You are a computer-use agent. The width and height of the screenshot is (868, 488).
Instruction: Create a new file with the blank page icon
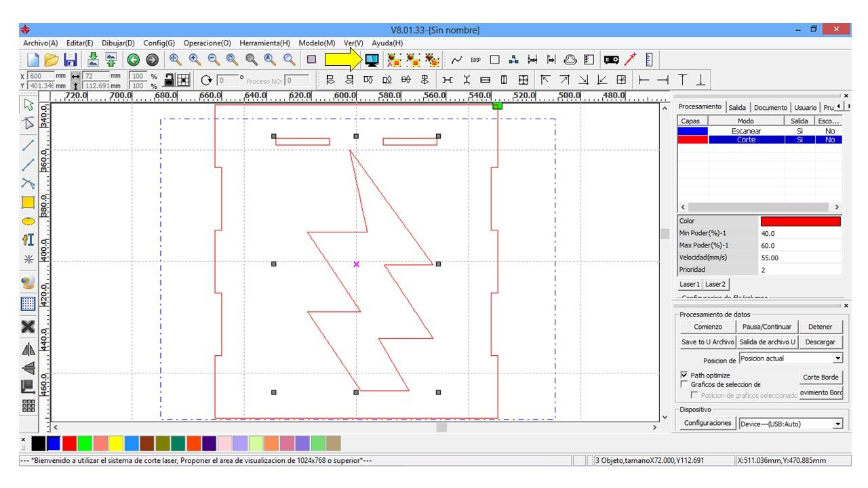pyautogui.click(x=33, y=60)
